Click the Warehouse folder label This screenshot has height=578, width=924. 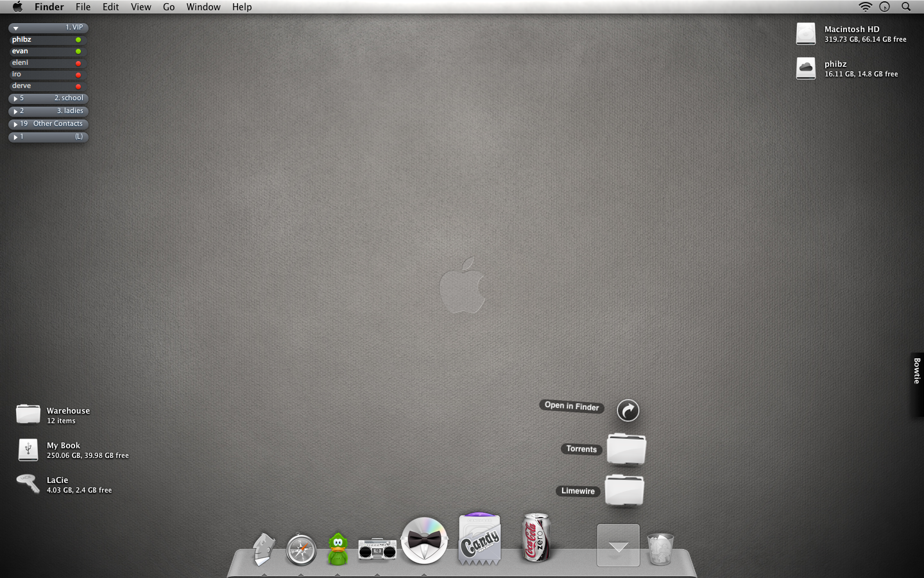coord(68,411)
